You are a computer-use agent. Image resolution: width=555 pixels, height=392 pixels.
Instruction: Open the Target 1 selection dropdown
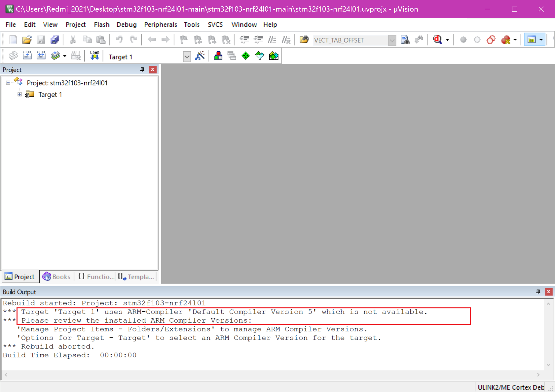[x=187, y=57]
